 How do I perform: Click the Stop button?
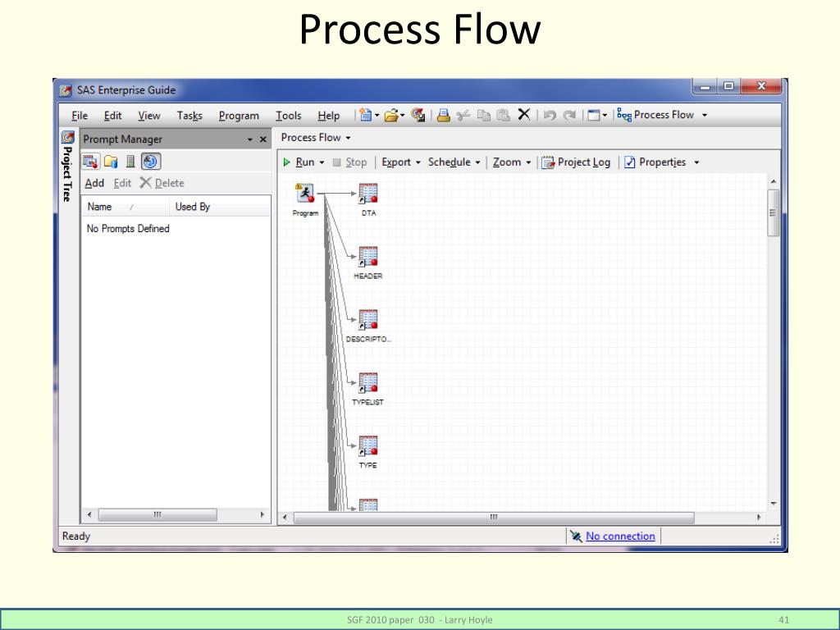coord(349,162)
